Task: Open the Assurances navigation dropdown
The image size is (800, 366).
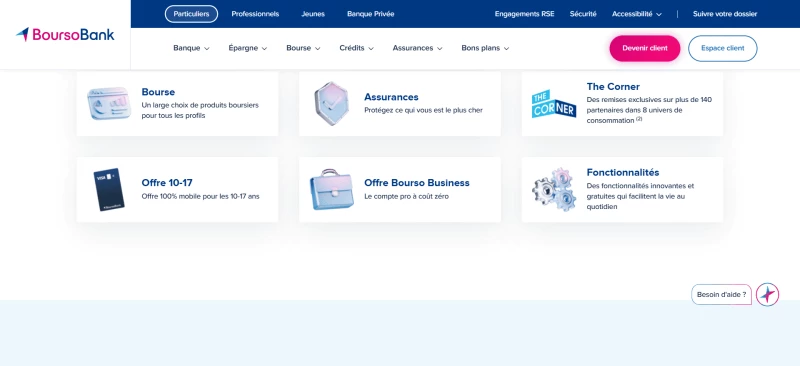Action: click(x=417, y=48)
